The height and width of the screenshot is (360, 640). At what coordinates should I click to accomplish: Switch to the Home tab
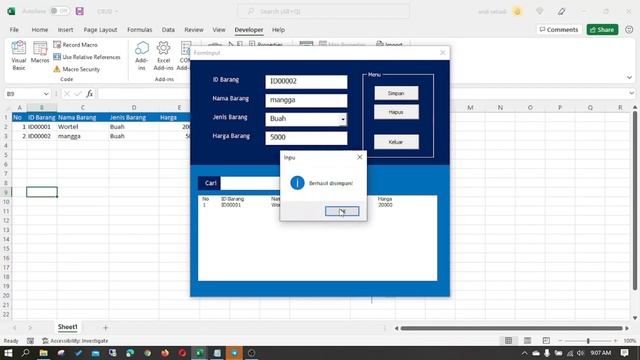click(x=40, y=30)
